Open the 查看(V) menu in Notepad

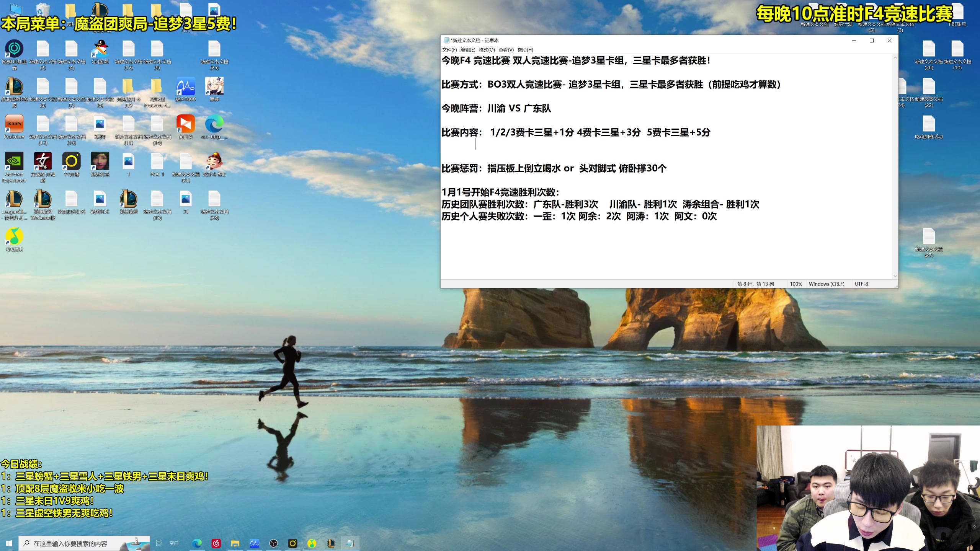point(506,50)
